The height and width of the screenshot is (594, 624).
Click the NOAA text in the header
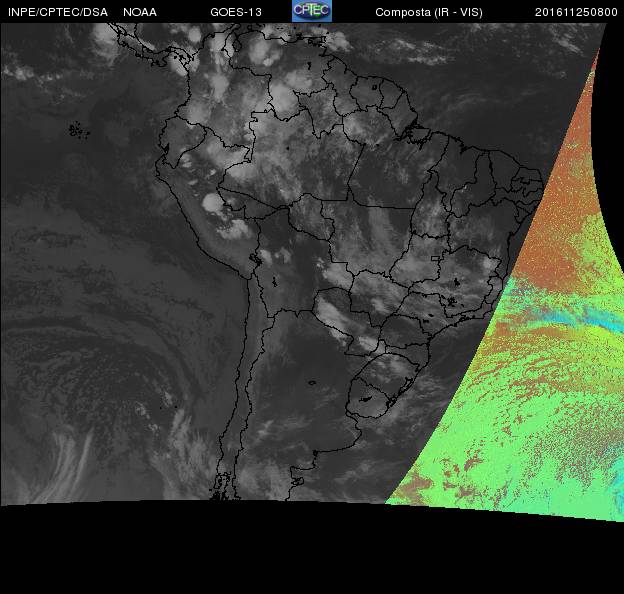140,12
